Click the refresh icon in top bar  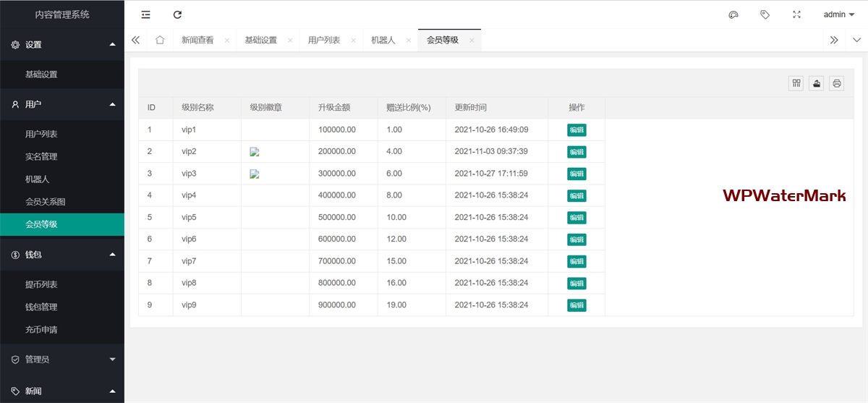click(178, 14)
